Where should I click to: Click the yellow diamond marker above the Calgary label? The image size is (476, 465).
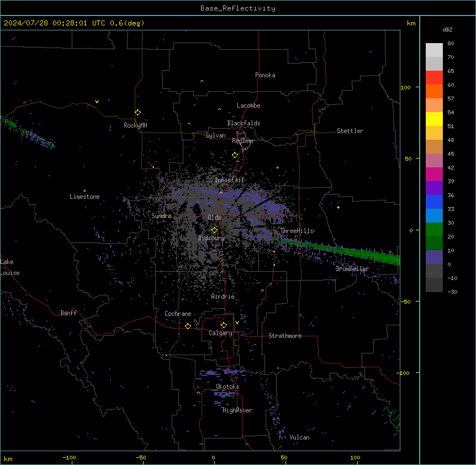[224, 325]
